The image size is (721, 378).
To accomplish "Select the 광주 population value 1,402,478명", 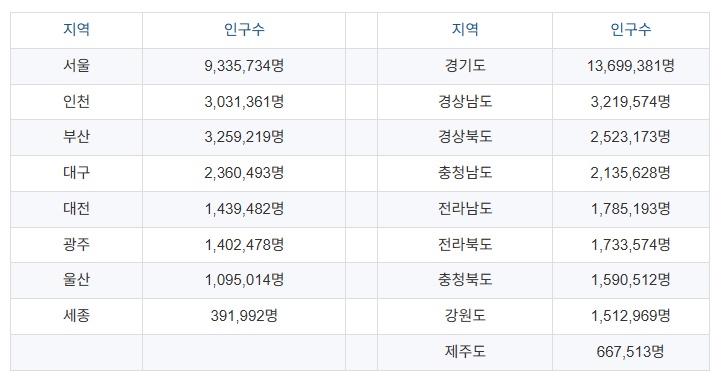I will [244, 245].
